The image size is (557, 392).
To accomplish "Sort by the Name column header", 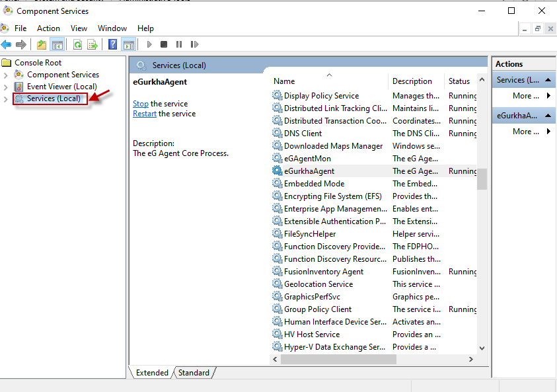I will pos(329,81).
